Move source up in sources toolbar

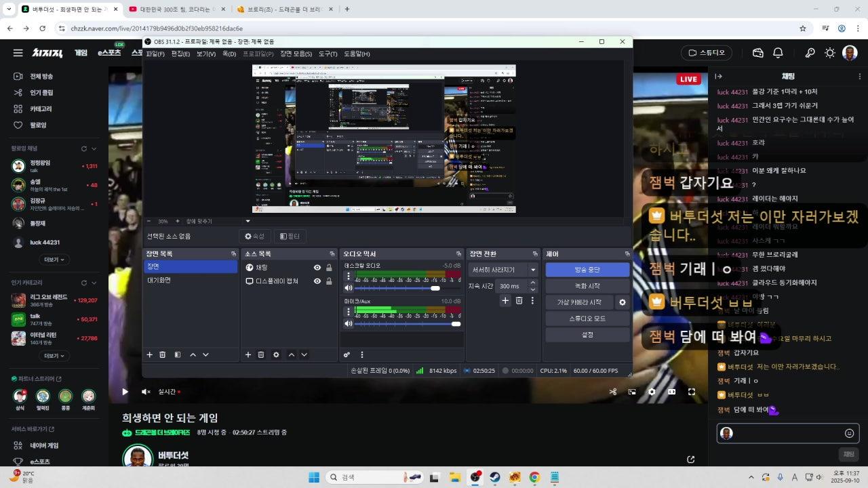coord(292,354)
